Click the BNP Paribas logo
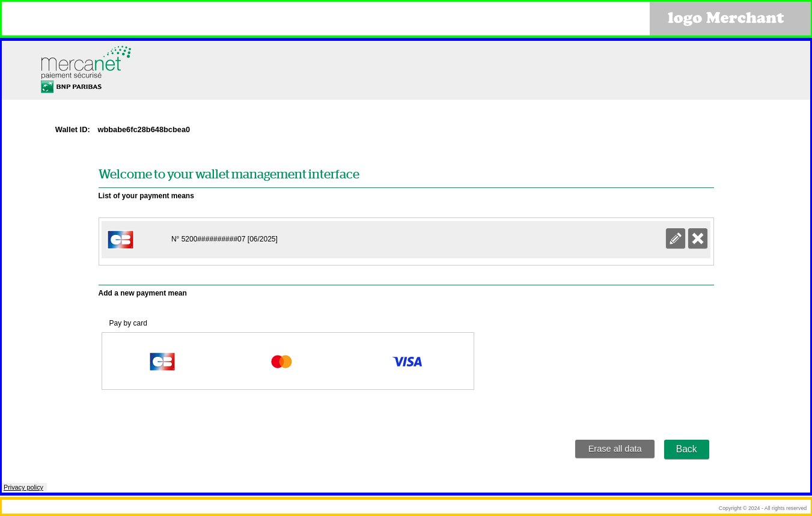The height and width of the screenshot is (516, 812). pos(71,87)
